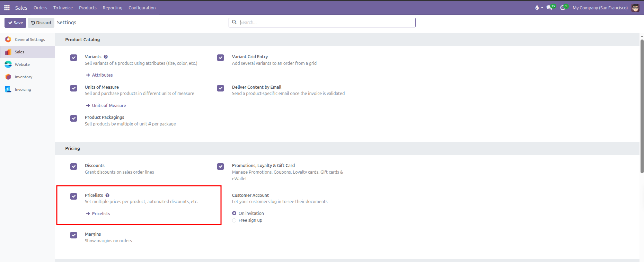
Task: Select the On invitation radio option
Action: pyautogui.click(x=234, y=213)
